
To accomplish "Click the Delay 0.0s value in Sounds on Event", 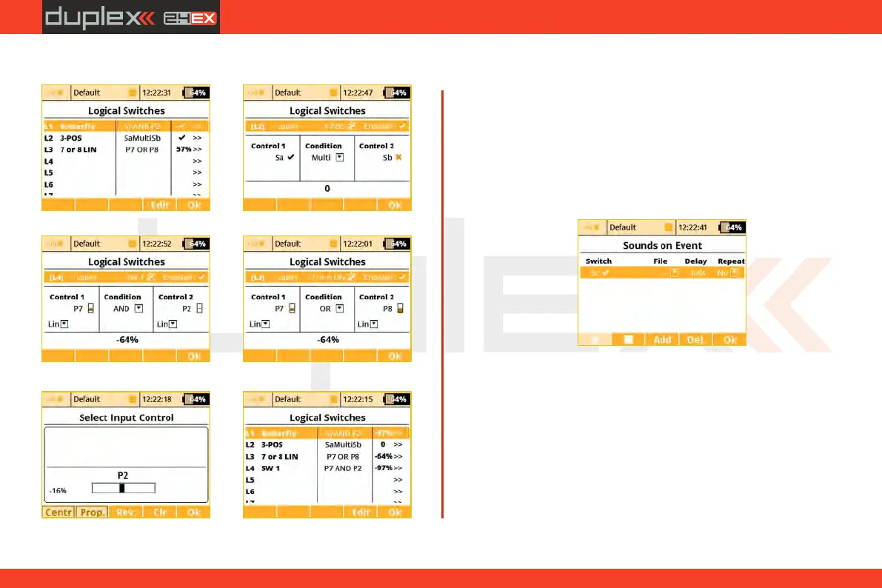I will coord(698,273).
